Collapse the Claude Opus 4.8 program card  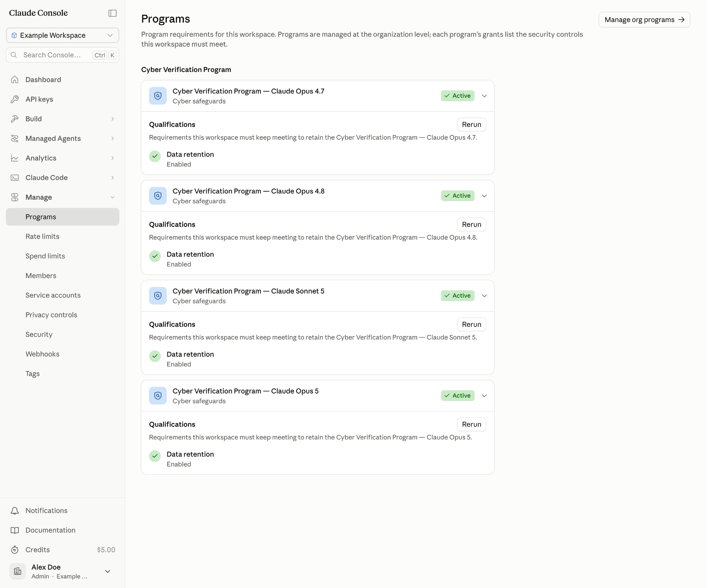click(485, 196)
